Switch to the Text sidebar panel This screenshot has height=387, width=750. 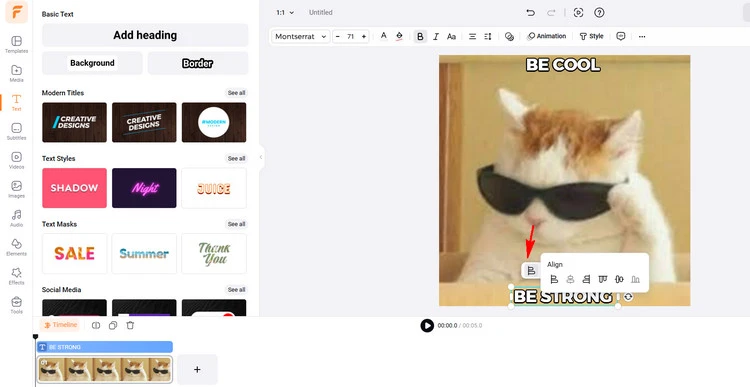coord(16,102)
